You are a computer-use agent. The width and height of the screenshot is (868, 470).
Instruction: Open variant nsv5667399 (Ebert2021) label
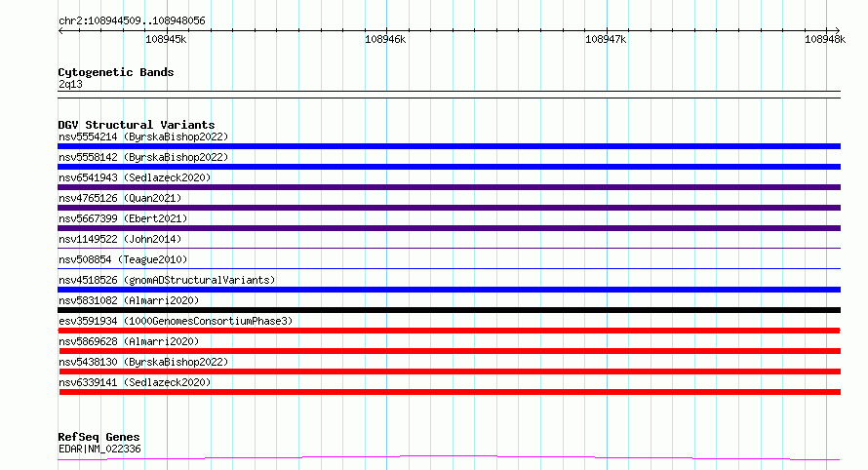(x=123, y=218)
